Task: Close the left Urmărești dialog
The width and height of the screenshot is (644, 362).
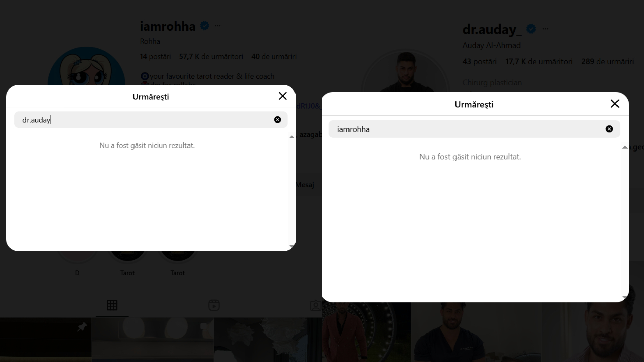Action: click(283, 96)
